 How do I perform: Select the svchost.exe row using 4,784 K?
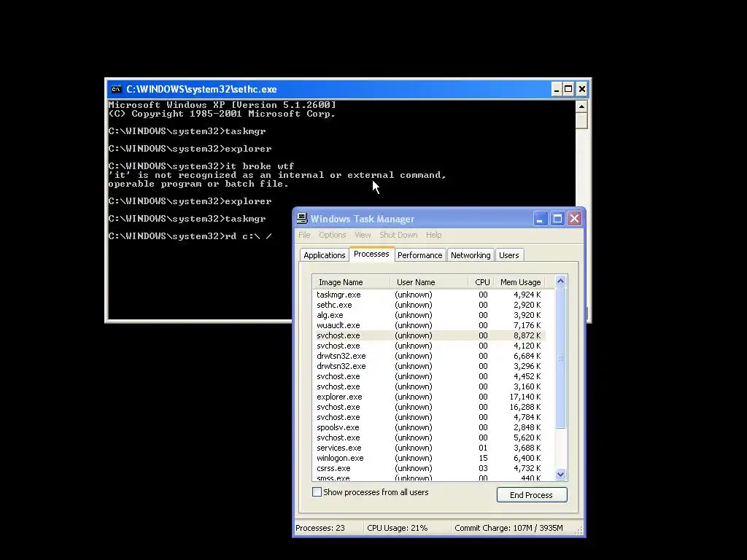click(429, 417)
